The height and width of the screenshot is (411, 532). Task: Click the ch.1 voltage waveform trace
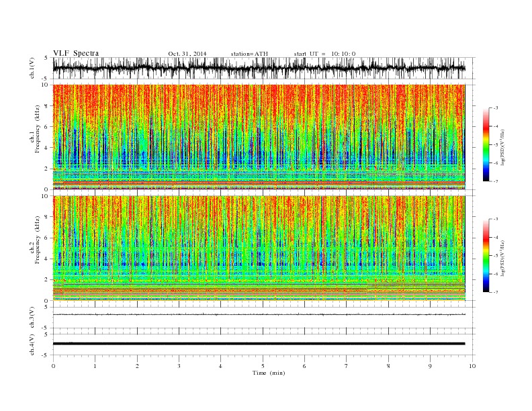(259, 68)
